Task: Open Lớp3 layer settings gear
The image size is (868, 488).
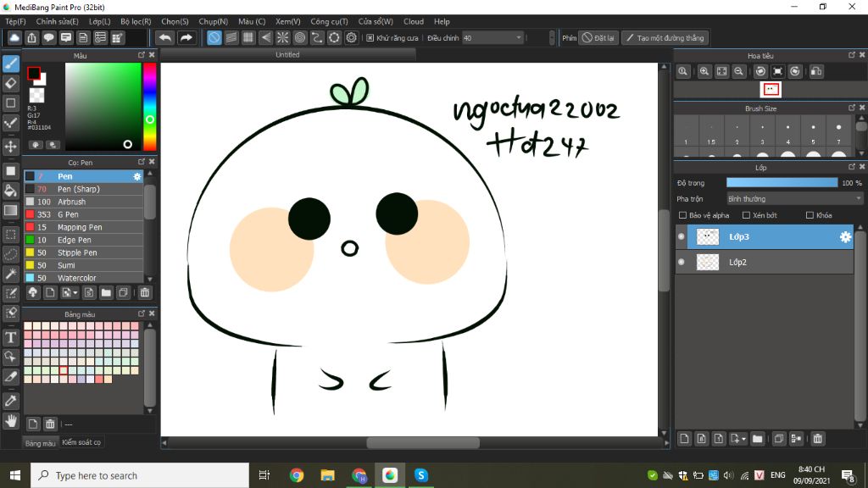Action: pyautogui.click(x=845, y=237)
